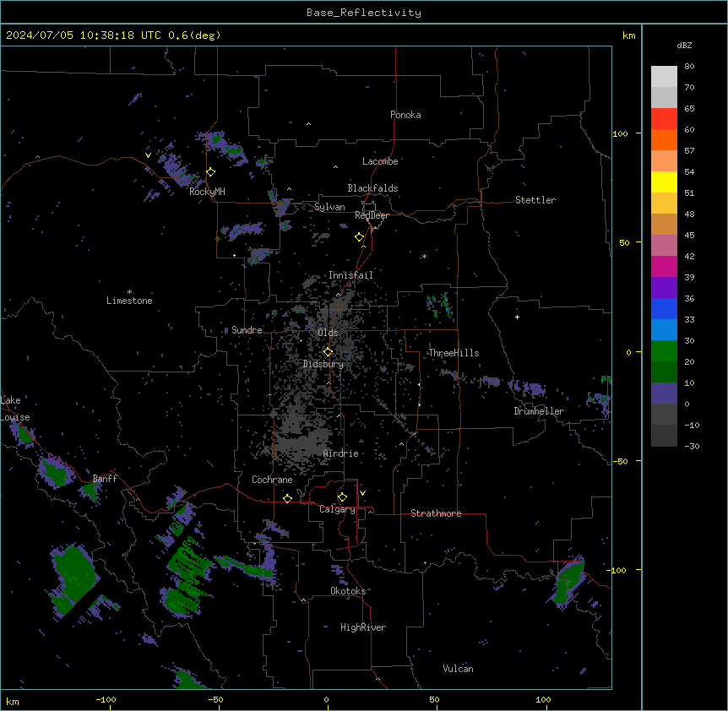Viewport: 728px width, 711px height.
Task: Click the Limestone label
Action: pyautogui.click(x=129, y=301)
